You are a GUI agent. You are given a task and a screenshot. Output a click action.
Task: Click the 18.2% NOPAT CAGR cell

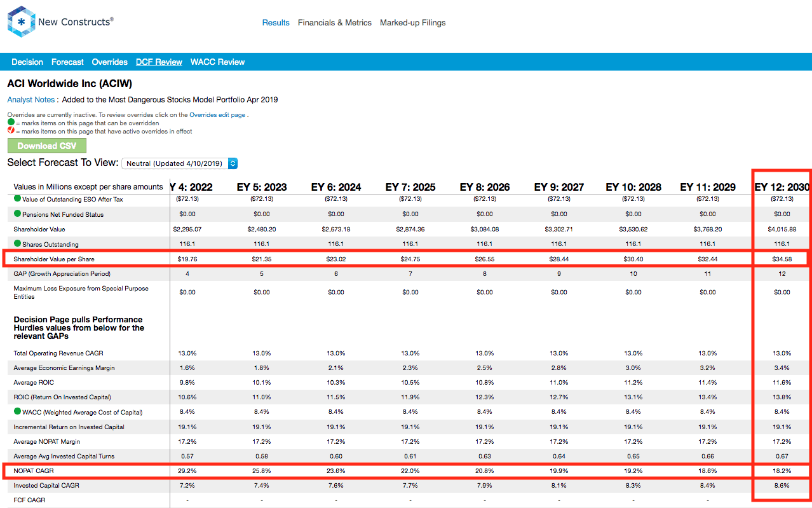click(782, 471)
